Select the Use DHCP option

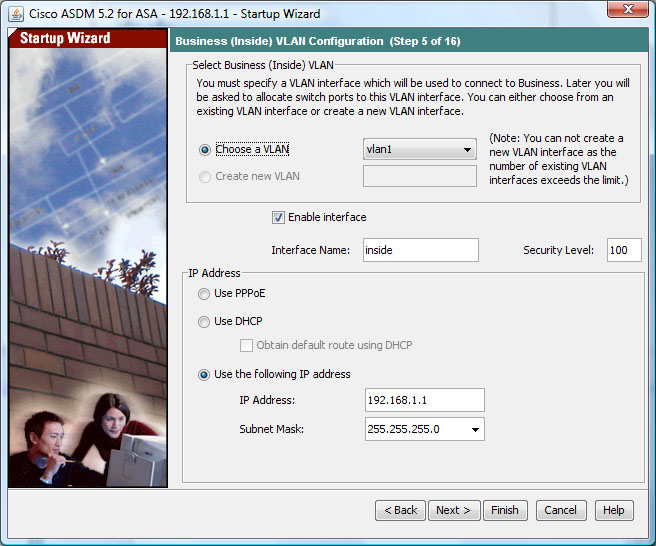click(204, 322)
